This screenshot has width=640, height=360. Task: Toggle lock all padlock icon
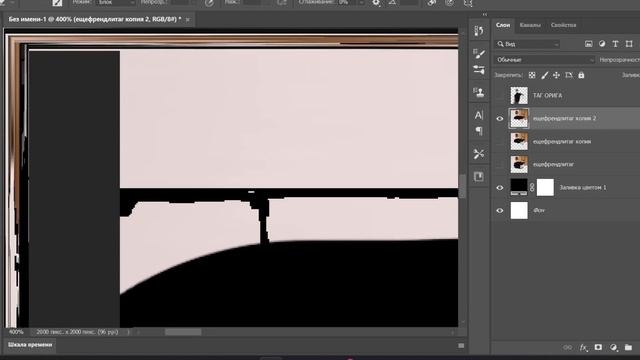tap(581, 75)
